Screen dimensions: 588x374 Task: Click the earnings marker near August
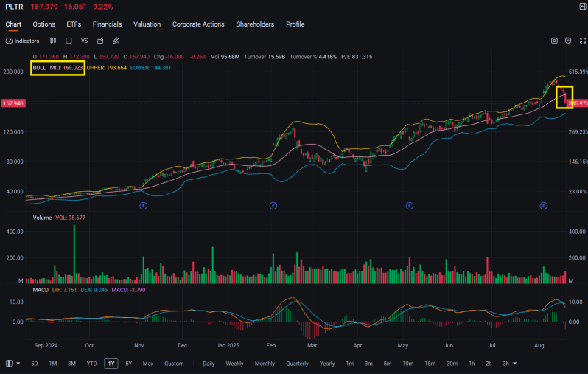click(x=543, y=206)
